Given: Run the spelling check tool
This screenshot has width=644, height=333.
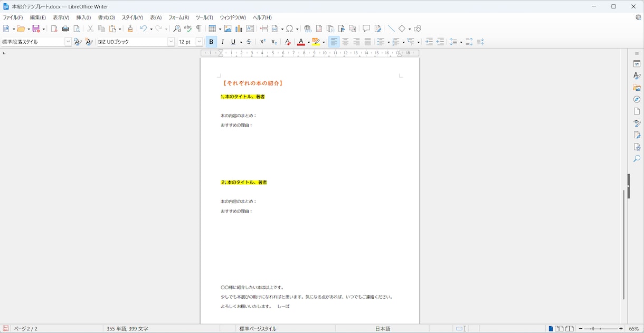Looking at the screenshot, I should [188, 28].
